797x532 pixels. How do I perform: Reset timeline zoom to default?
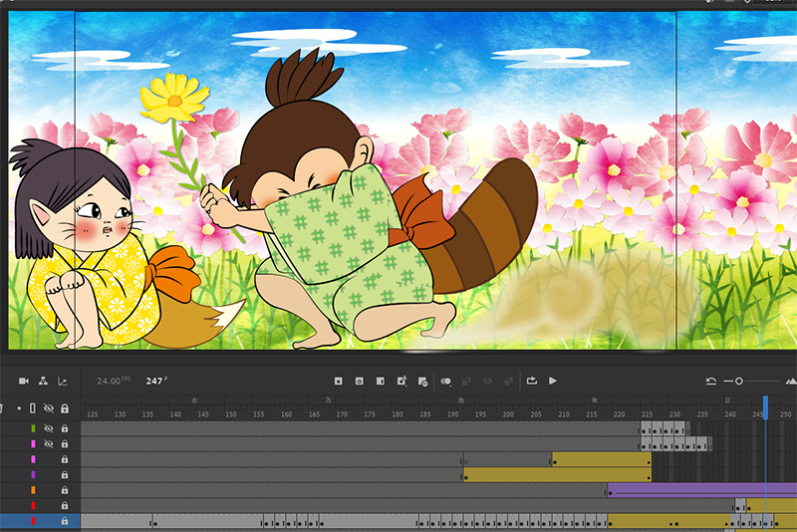pyautogui.click(x=711, y=381)
